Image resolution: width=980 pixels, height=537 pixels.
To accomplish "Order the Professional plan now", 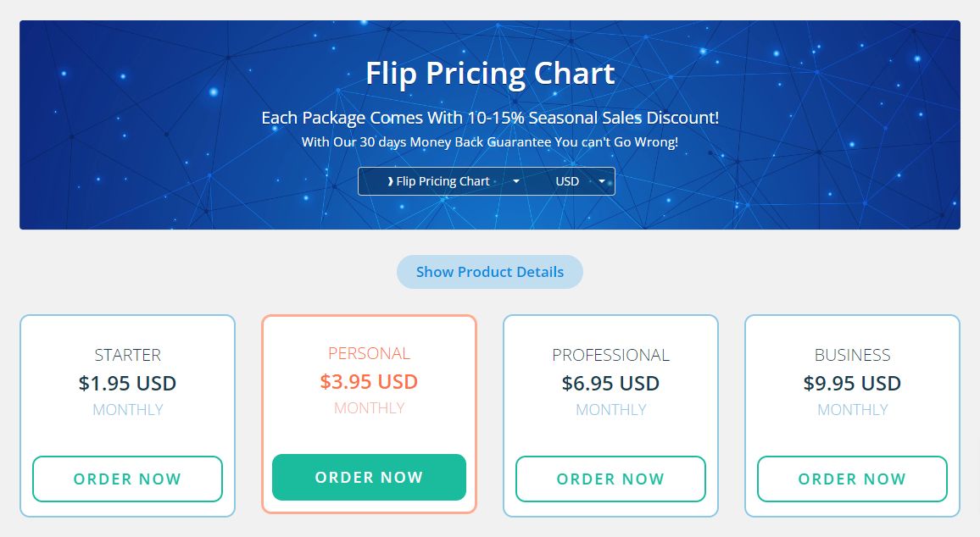I will tap(610, 479).
